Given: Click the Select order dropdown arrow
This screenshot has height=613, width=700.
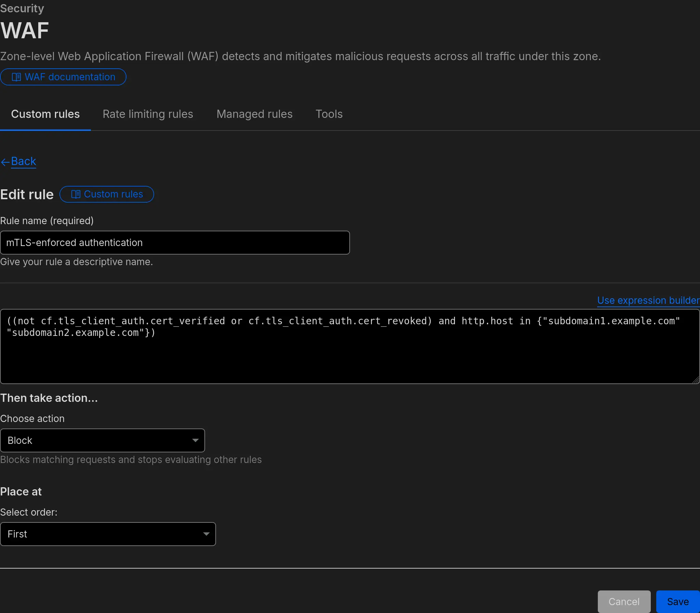Looking at the screenshot, I should [x=206, y=534].
